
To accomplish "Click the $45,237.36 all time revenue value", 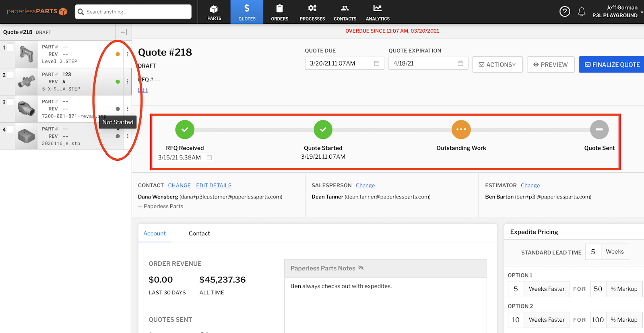I will [x=223, y=279].
